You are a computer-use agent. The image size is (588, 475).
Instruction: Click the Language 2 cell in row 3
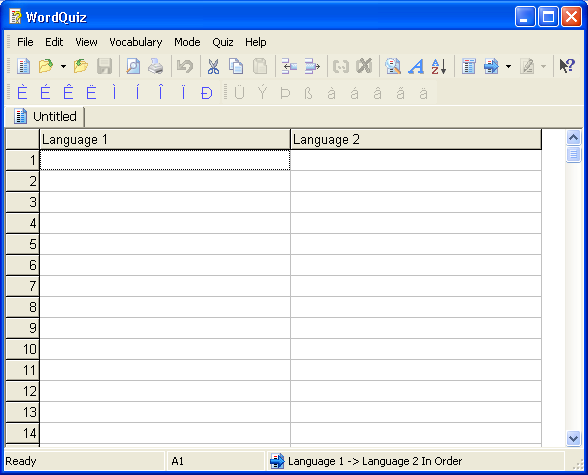(416, 202)
